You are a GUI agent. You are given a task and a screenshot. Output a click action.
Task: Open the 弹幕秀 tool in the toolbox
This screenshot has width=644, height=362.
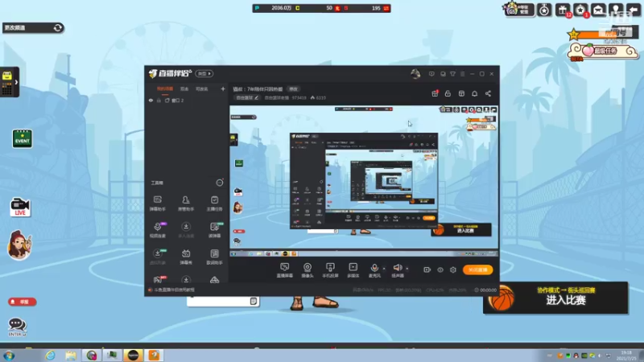click(186, 257)
